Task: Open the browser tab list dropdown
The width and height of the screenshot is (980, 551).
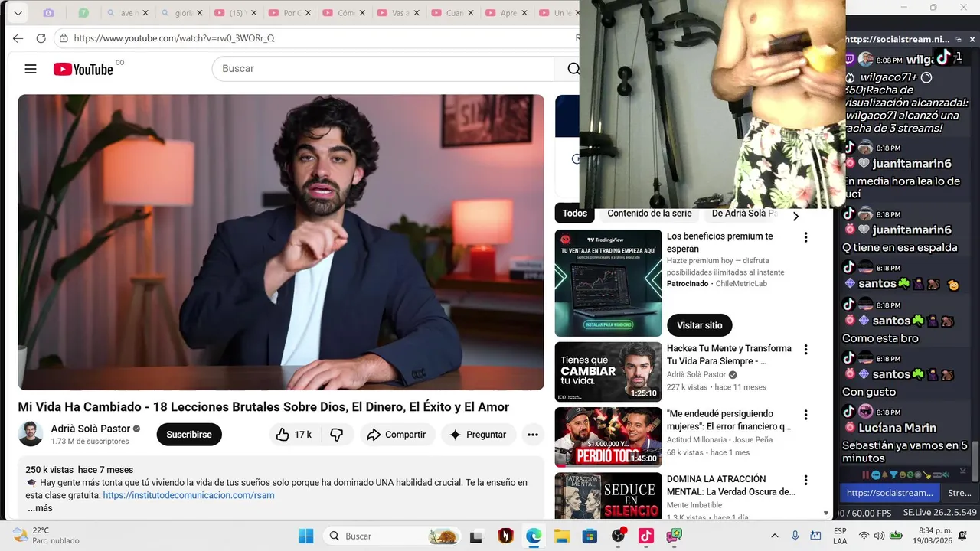Action: tap(18, 13)
